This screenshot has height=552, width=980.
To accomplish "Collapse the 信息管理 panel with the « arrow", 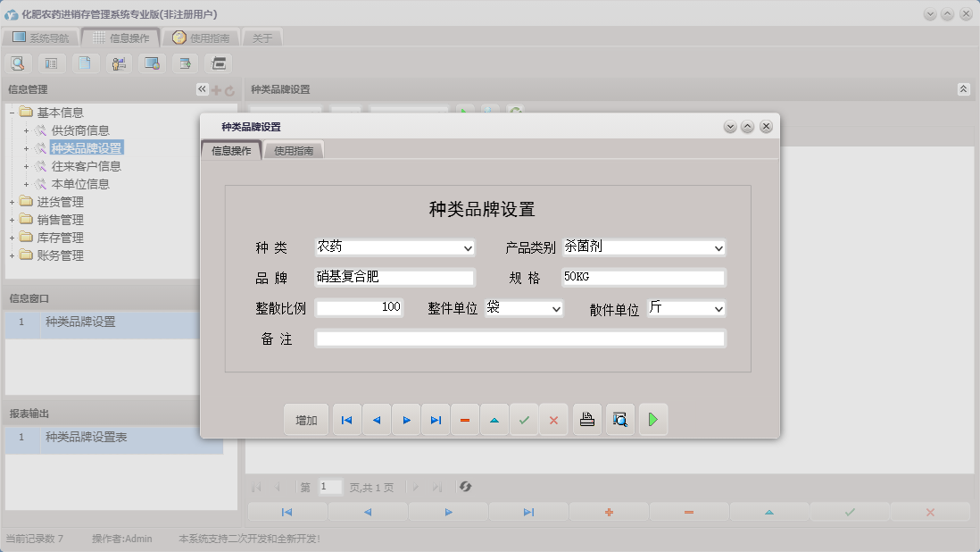I will 201,88.
